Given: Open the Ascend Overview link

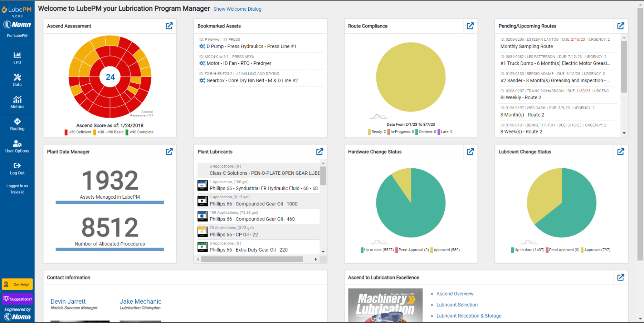Looking at the screenshot, I should 455,294.
